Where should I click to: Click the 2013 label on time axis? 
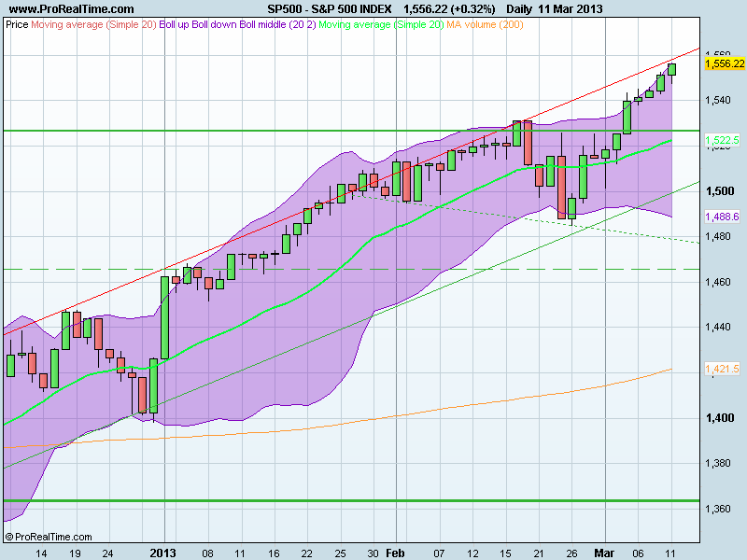click(x=162, y=553)
